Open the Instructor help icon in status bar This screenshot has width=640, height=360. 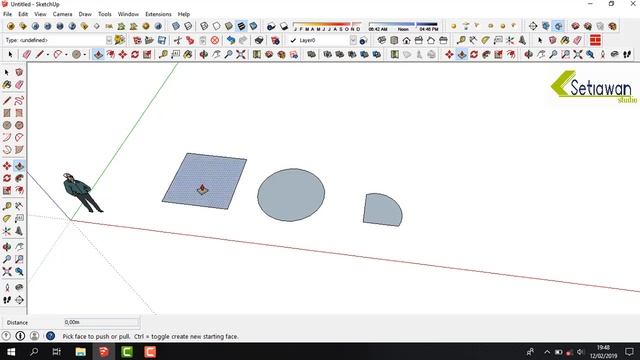pos(50,336)
